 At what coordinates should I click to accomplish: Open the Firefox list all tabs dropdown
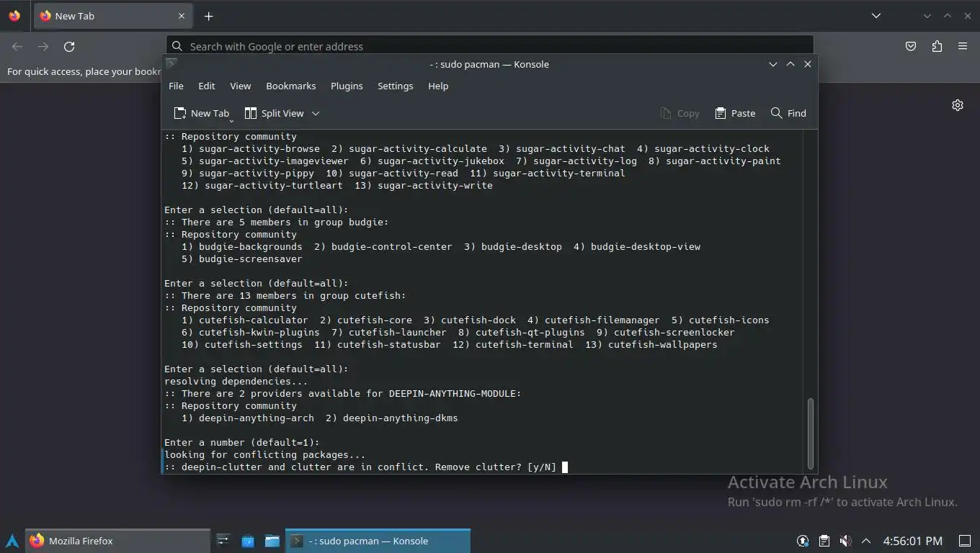pos(876,16)
